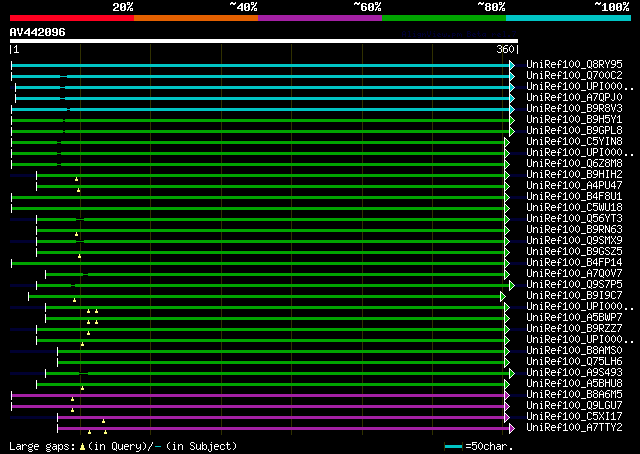Select the UniRef100_C5WU18 label
Image resolution: width=640 pixels, height=454 pixels.
[574, 208]
